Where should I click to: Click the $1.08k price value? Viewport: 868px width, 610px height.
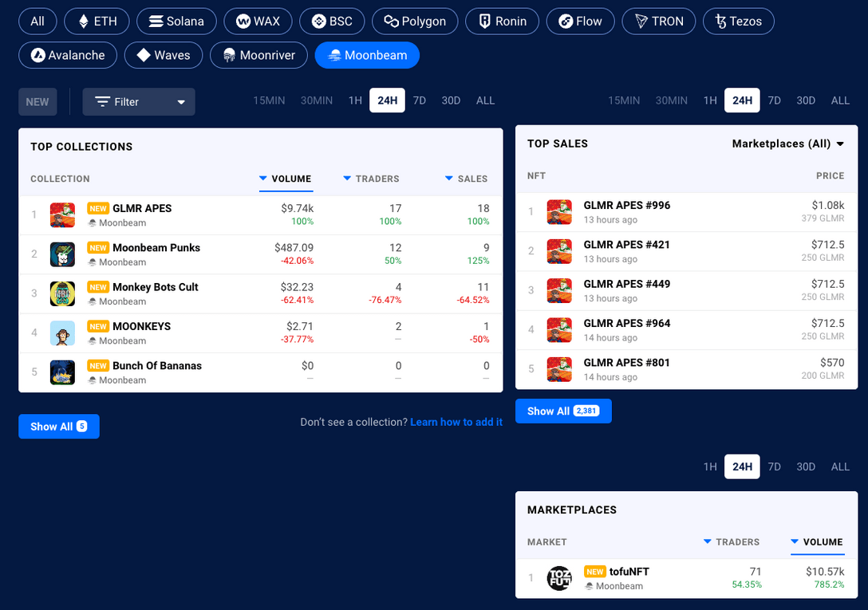(828, 205)
